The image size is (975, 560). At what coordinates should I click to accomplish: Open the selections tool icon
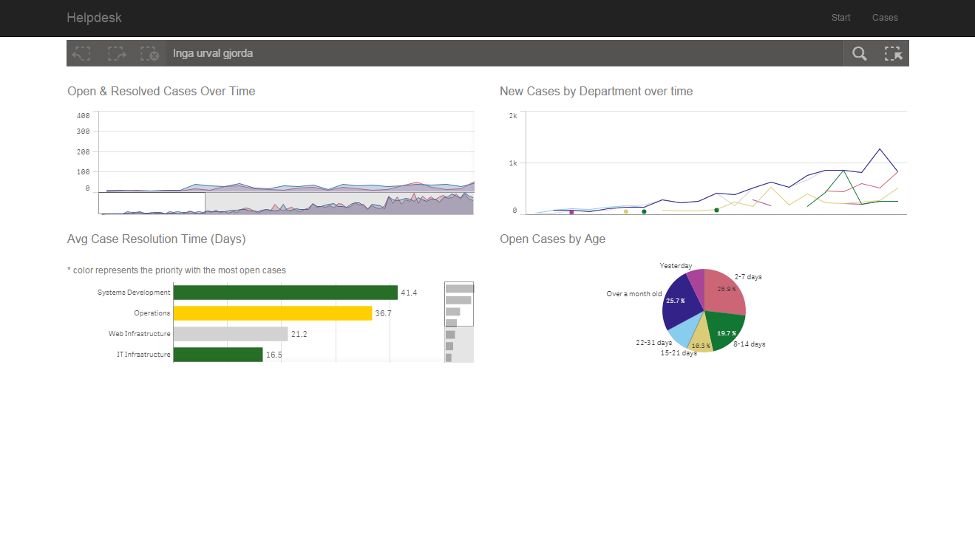point(893,53)
